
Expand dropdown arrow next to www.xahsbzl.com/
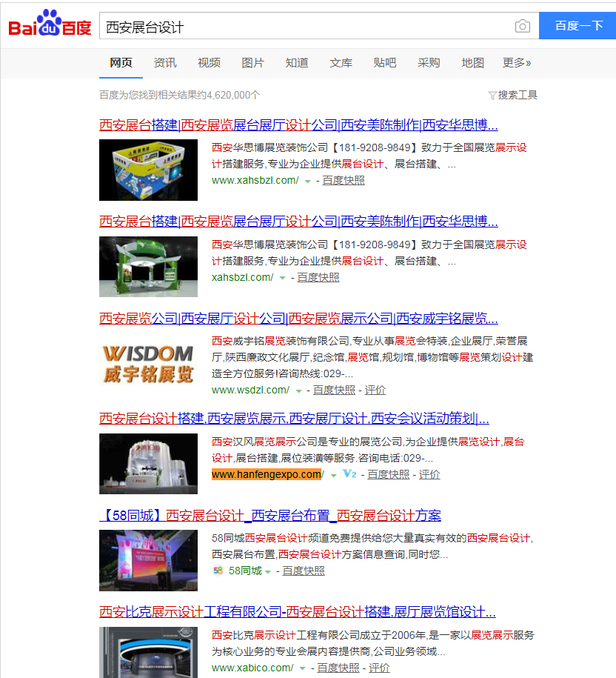point(307,182)
